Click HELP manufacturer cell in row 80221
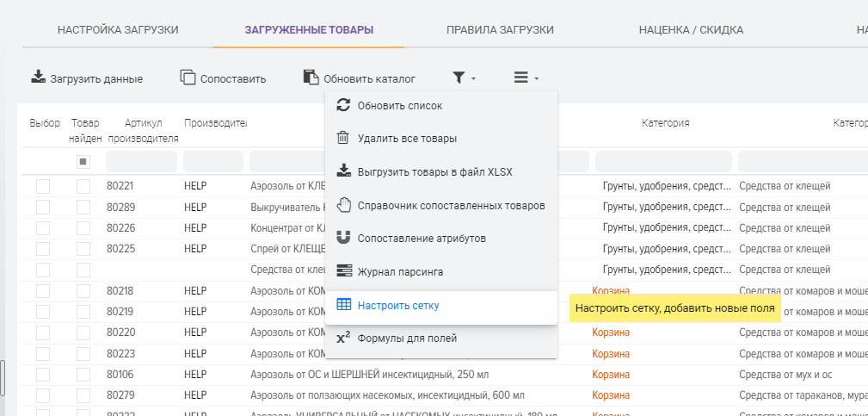 coord(195,186)
